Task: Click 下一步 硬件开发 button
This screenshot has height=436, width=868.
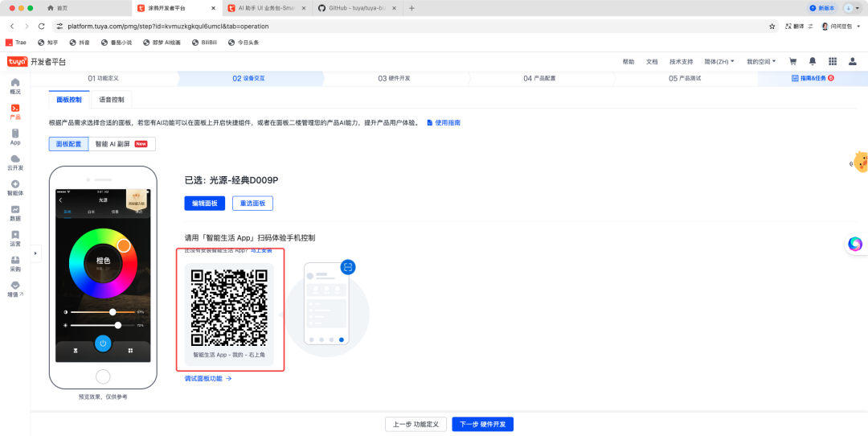Action: click(483, 425)
